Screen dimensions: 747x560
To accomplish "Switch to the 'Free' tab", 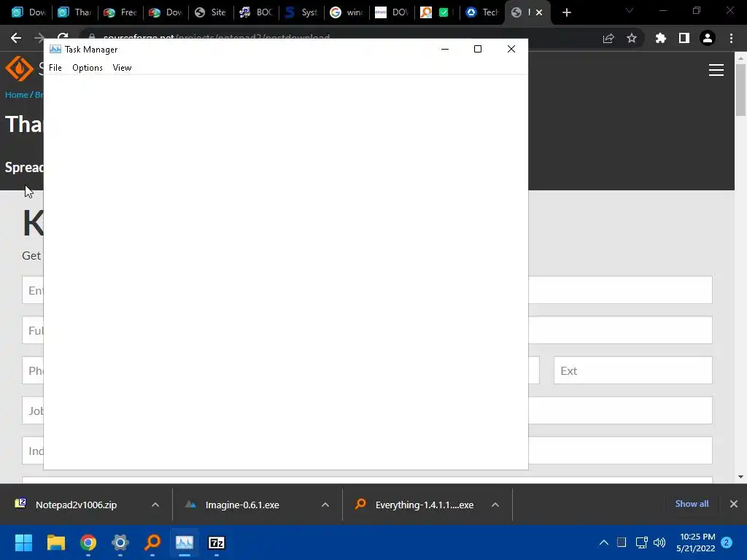I will 120,12.
